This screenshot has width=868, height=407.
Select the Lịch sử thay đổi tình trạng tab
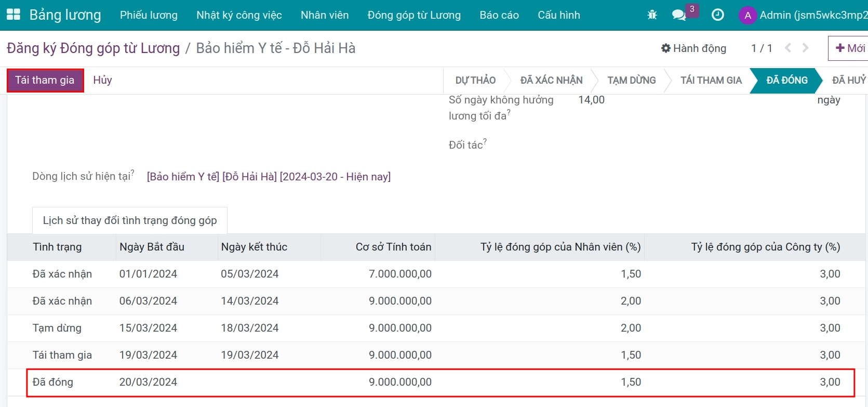[129, 220]
